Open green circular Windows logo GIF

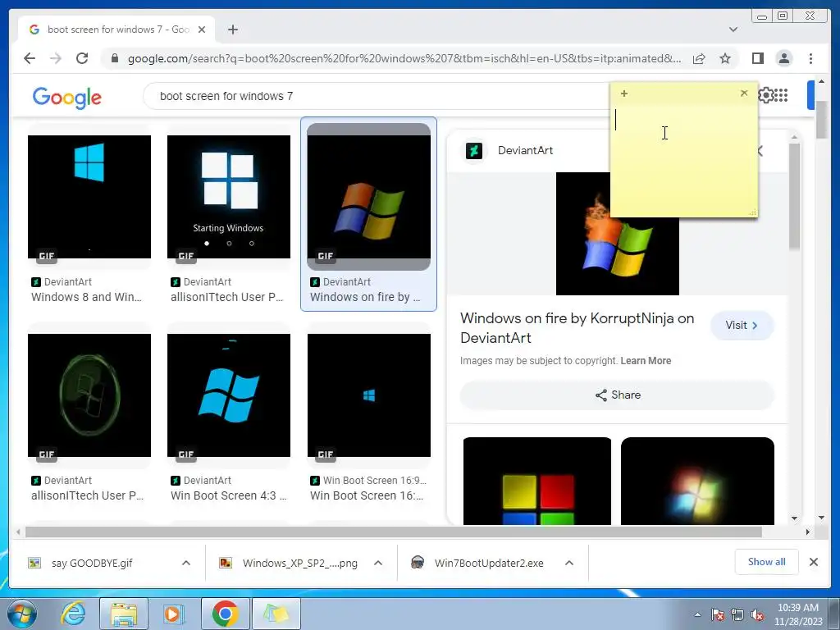coord(89,395)
